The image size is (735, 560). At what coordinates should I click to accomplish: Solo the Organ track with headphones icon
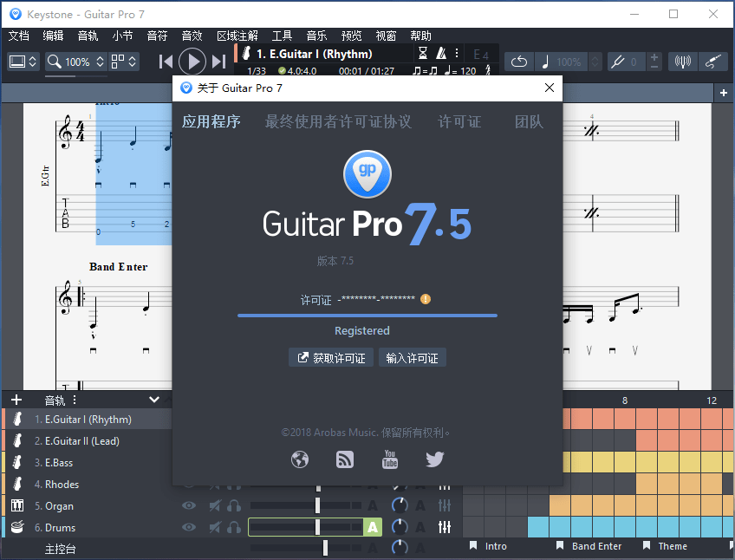point(234,505)
